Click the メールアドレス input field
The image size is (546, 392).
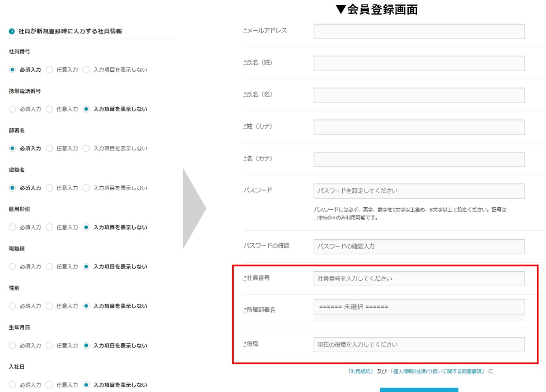coord(419,32)
